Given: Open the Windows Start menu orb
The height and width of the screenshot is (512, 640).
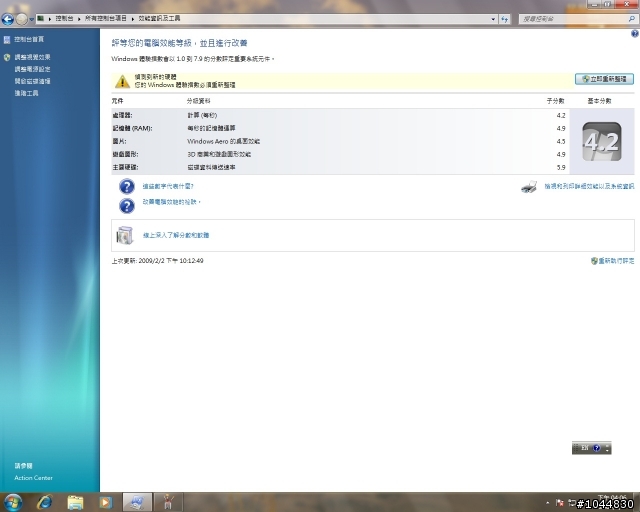Looking at the screenshot, I should (x=12, y=502).
